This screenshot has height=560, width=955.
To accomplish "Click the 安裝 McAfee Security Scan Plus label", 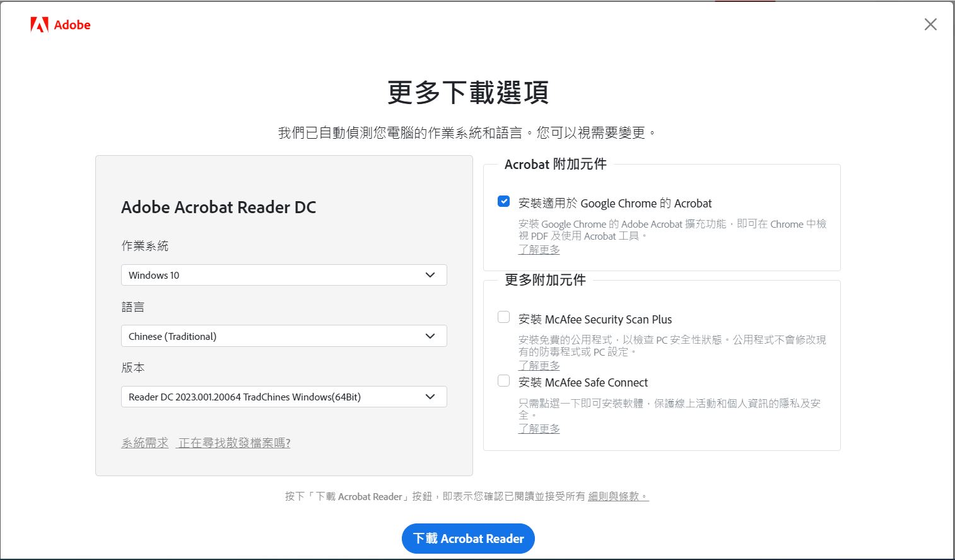I will coord(595,319).
